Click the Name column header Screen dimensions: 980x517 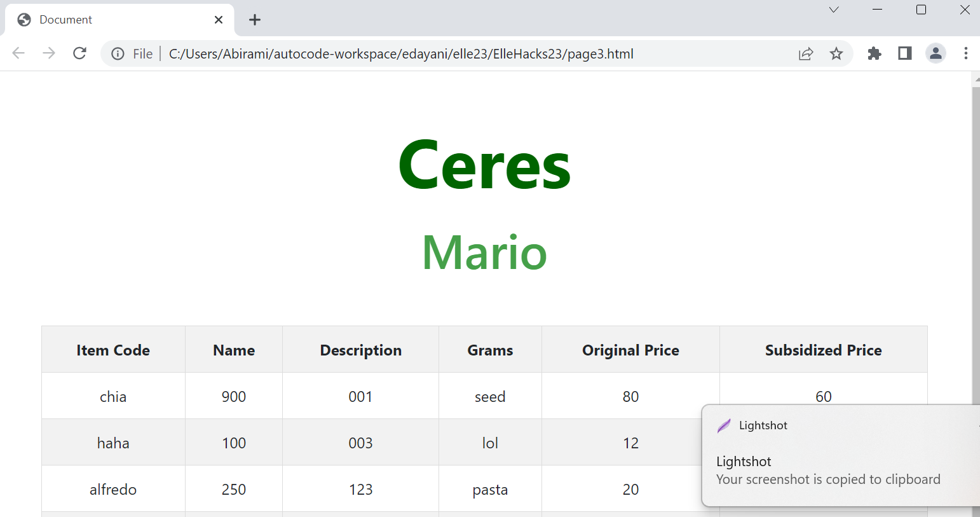pyautogui.click(x=234, y=350)
